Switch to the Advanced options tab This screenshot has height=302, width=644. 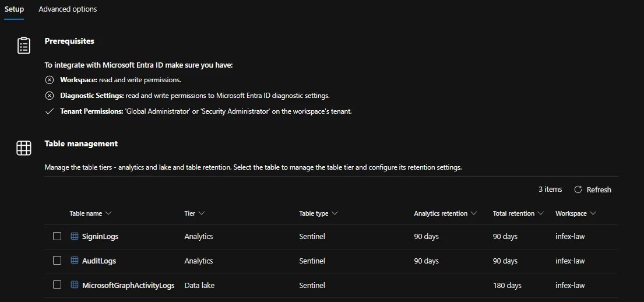tap(68, 9)
